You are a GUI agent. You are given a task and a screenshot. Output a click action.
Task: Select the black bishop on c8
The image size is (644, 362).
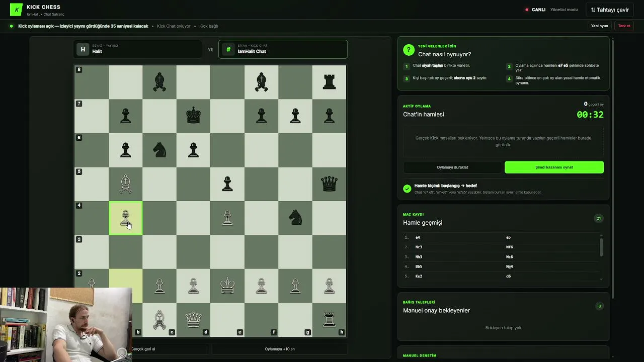(159, 82)
